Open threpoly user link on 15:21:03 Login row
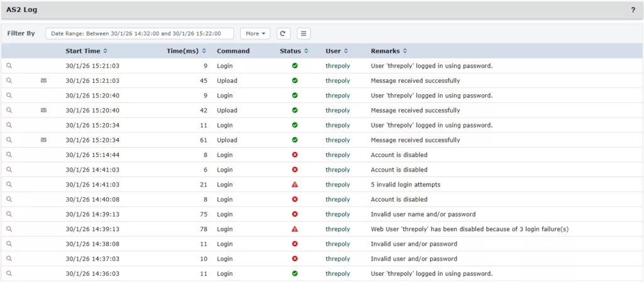 point(338,65)
